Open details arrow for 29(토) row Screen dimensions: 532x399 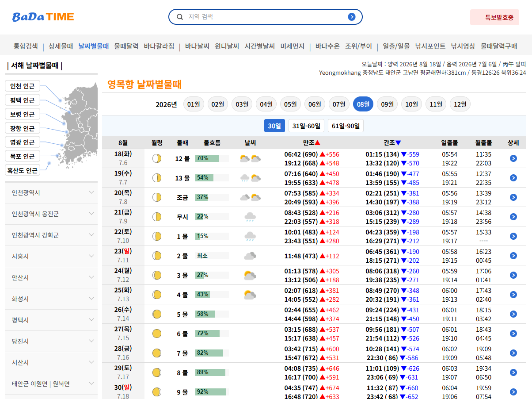[513, 372]
